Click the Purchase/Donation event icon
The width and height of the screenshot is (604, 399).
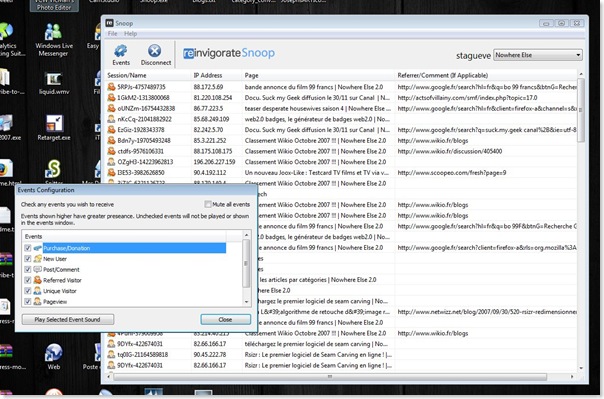click(x=37, y=248)
